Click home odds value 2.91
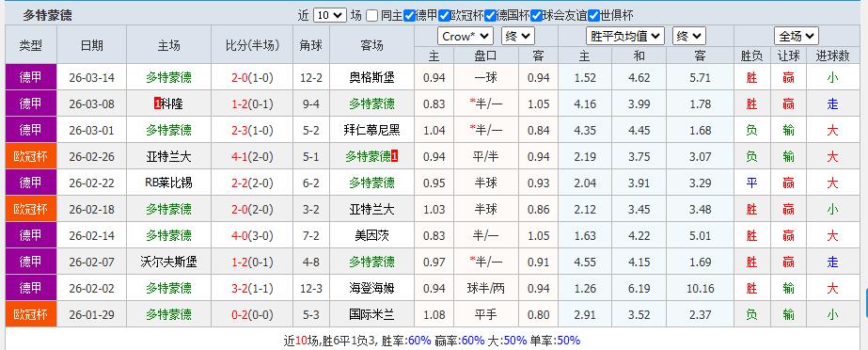This screenshot has height=350, width=868. click(585, 314)
